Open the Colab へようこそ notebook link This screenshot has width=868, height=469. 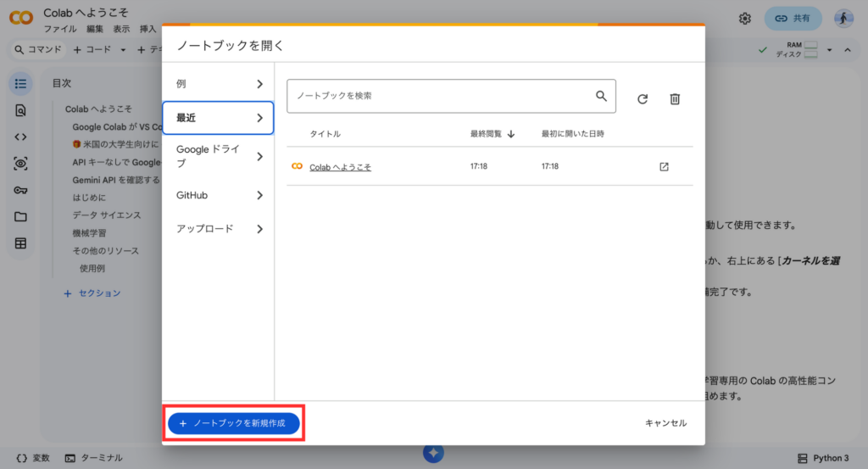[340, 167]
